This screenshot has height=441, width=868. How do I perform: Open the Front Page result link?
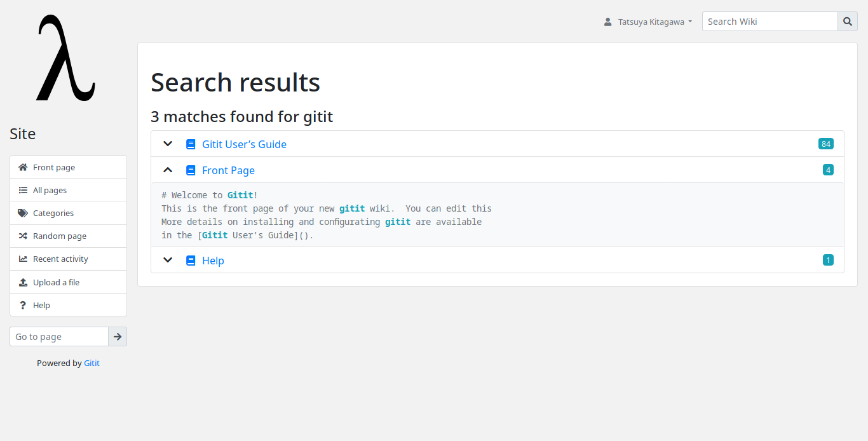pyautogui.click(x=228, y=170)
